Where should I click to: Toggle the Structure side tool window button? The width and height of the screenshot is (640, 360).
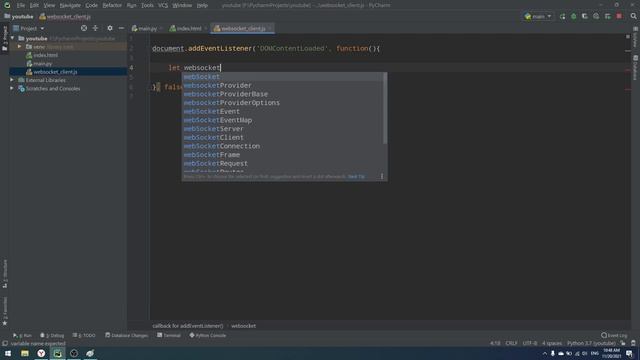[x=4, y=274]
